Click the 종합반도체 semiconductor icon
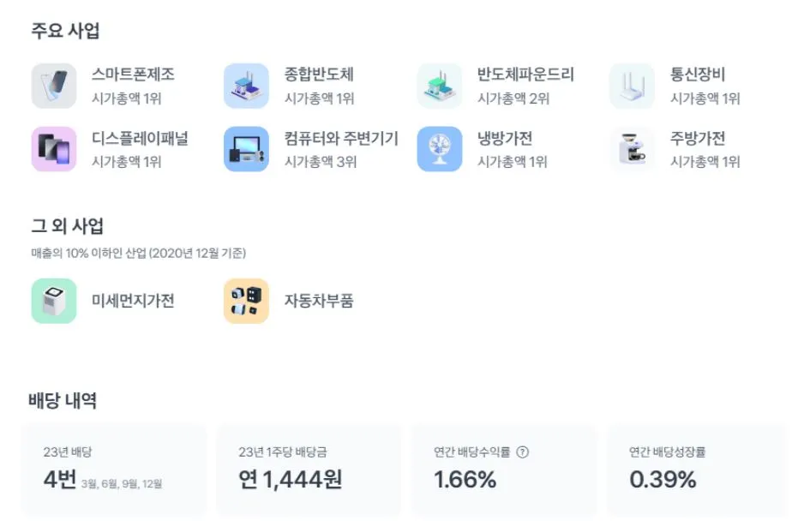The image size is (792, 532). pos(246,86)
